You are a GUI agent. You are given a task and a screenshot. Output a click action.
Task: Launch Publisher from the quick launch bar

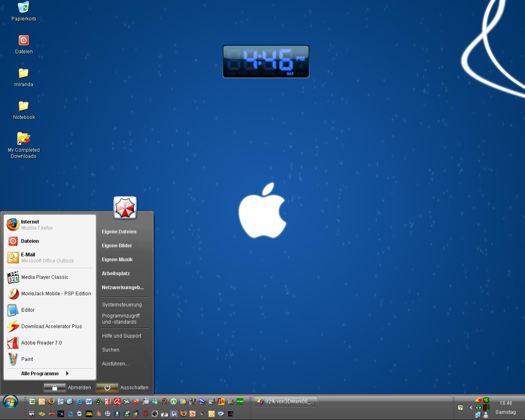point(61,402)
